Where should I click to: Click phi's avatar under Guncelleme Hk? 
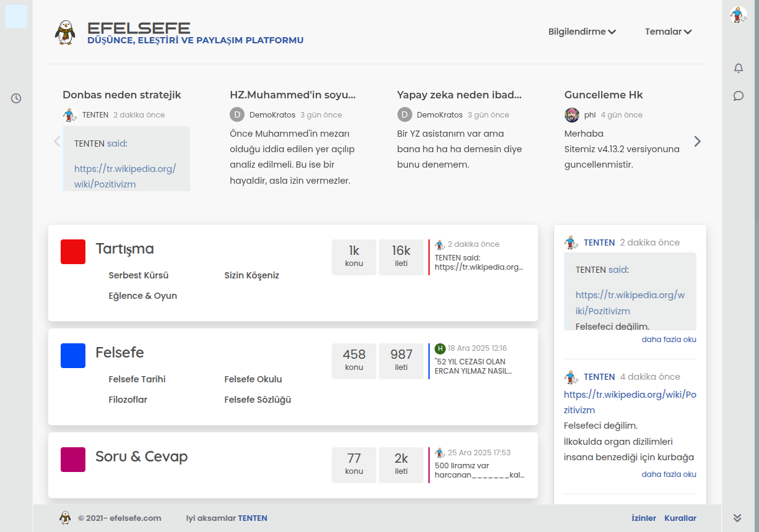[571, 115]
